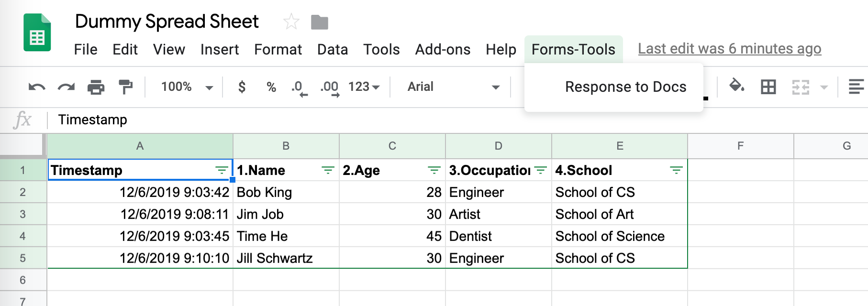Toggle the filter on 2.Age column
Screen dimensions: 868x306
[434, 170]
